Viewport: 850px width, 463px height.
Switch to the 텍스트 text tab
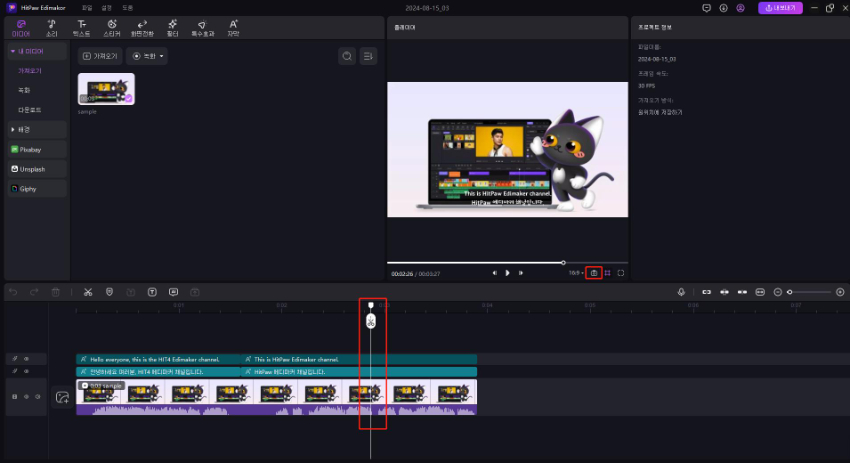point(82,26)
